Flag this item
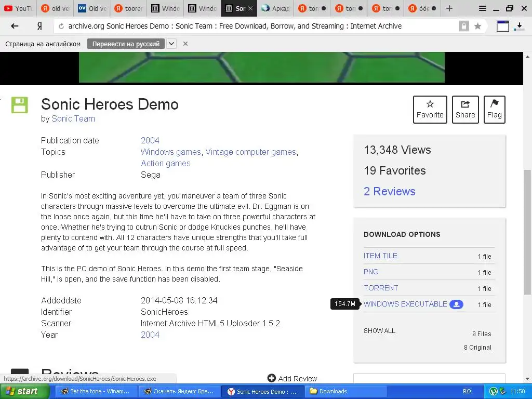 tap(495, 109)
